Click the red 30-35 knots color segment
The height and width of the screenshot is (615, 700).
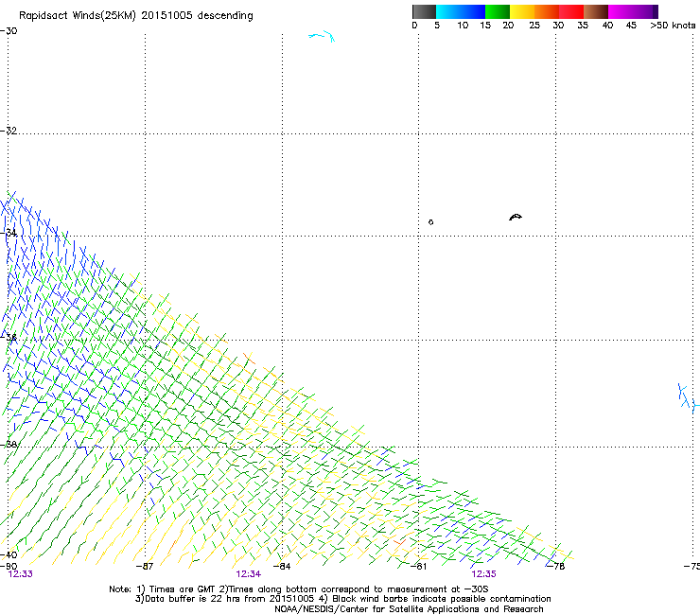571,11
